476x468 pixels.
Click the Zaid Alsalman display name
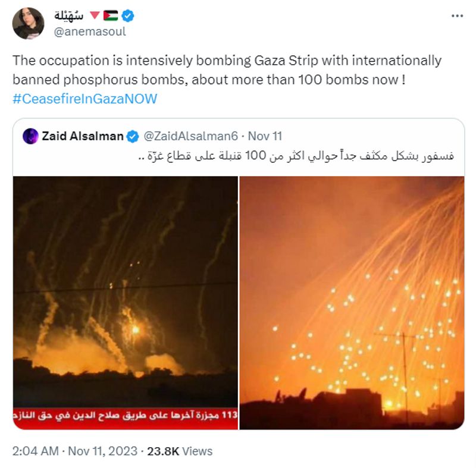coord(83,136)
